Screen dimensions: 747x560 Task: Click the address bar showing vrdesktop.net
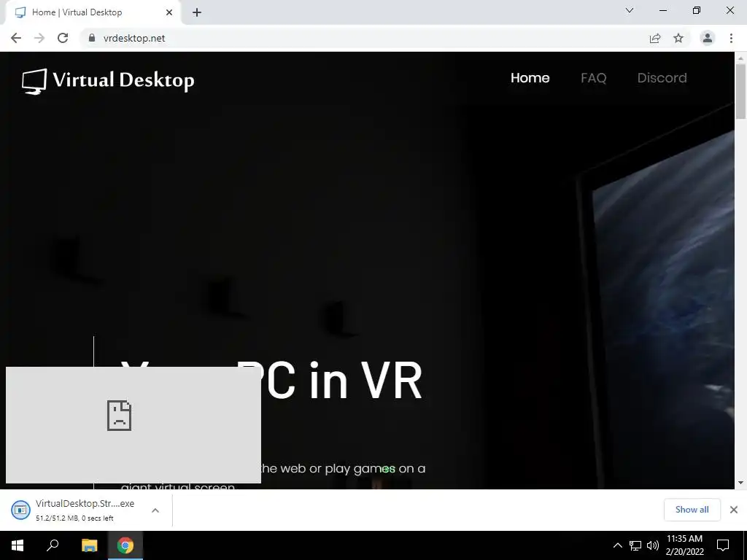[362, 38]
